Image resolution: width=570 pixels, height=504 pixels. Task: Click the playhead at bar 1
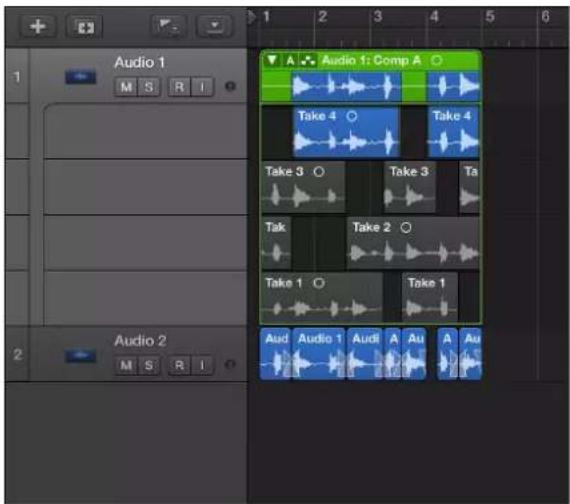[251, 17]
